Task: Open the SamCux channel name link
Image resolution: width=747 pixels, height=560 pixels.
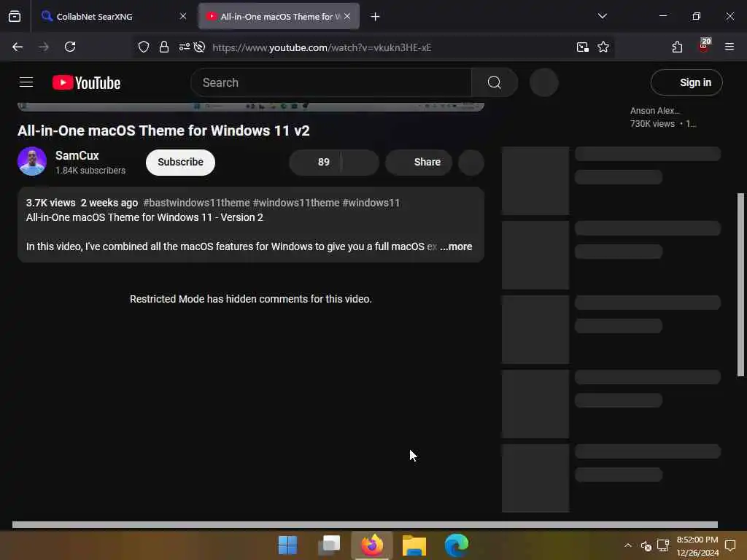Action: pos(77,155)
